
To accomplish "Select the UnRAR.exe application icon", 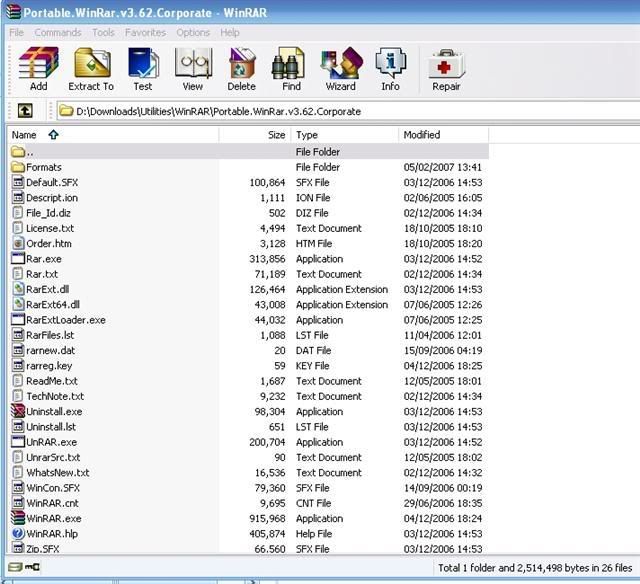I will tap(18, 442).
